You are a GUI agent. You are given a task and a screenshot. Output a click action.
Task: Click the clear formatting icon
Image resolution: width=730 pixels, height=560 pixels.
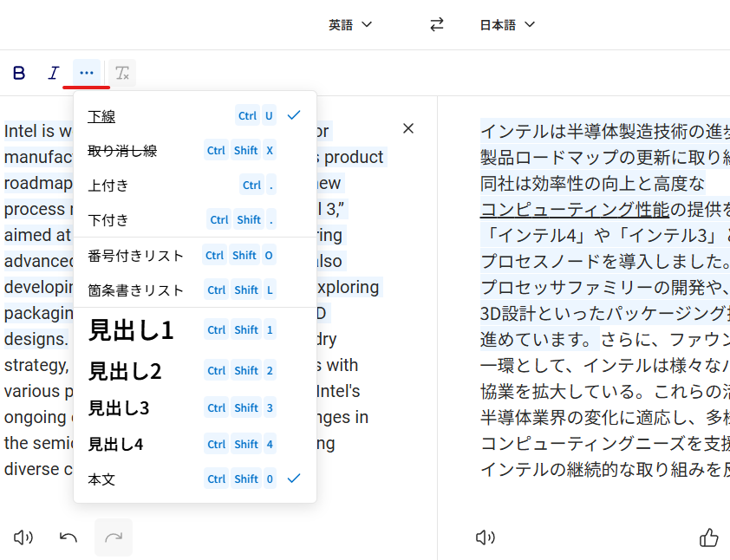122,74
